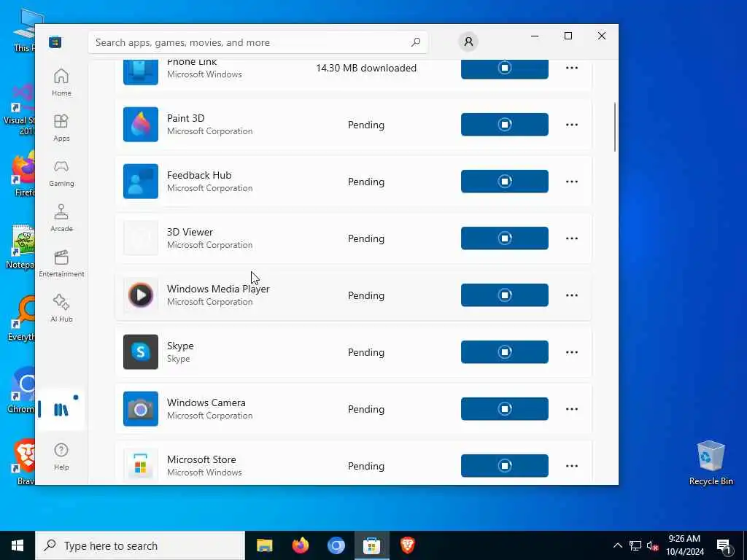Viewport: 747px width, 560px height.
Task: Click the Feedback Hub app icon
Action: pyautogui.click(x=141, y=182)
